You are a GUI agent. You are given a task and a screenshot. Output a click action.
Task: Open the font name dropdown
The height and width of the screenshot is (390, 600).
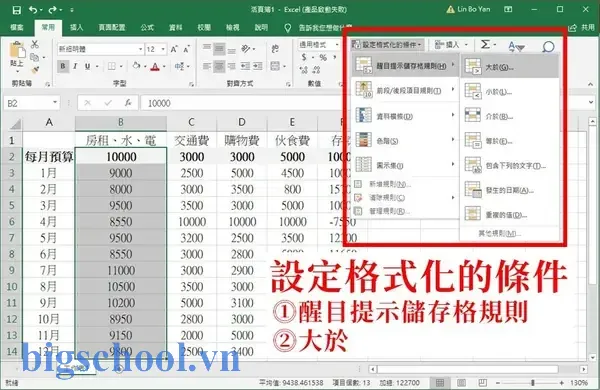point(140,49)
